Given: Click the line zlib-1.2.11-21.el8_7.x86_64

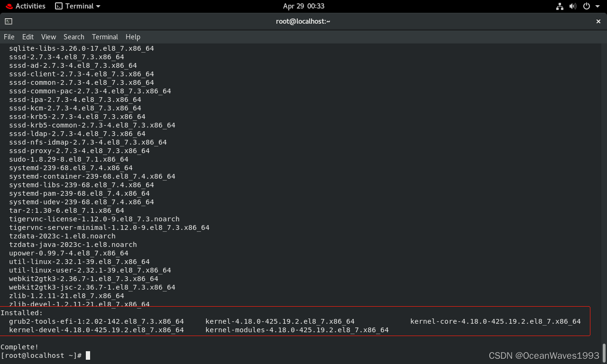Looking at the screenshot, I should click(66, 296).
